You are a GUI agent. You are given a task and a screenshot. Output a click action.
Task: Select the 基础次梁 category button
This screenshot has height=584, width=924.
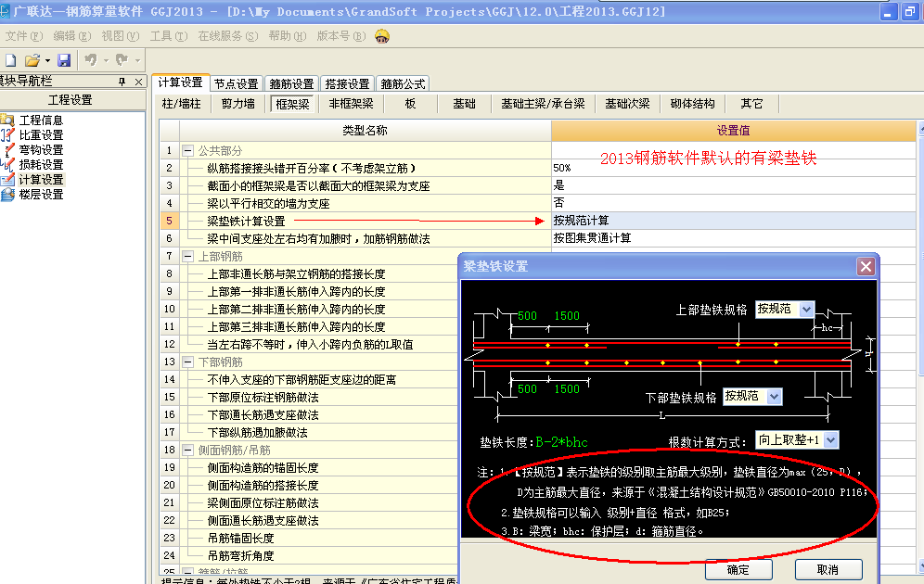point(627,104)
